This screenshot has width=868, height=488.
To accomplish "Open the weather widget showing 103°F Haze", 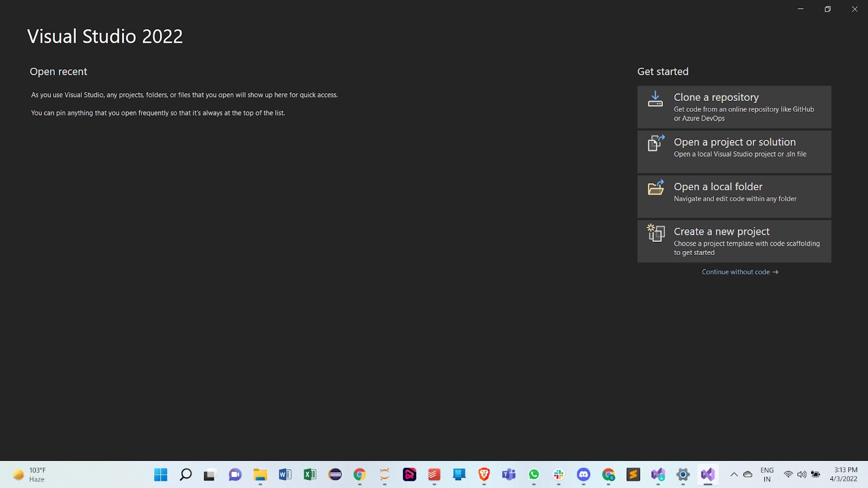I will [30, 474].
